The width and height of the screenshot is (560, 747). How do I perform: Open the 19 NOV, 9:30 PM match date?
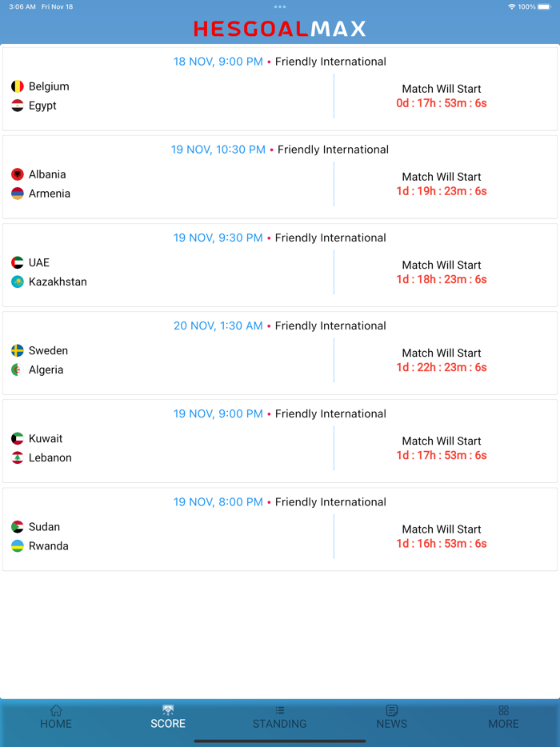click(x=218, y=238)
